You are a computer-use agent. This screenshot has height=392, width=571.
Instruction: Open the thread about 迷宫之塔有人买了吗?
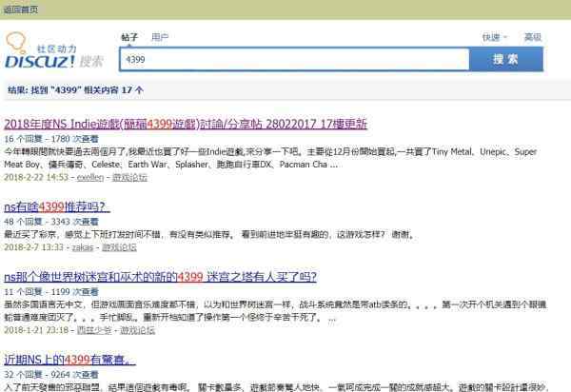pyautogui.click(x=160, y=277)
